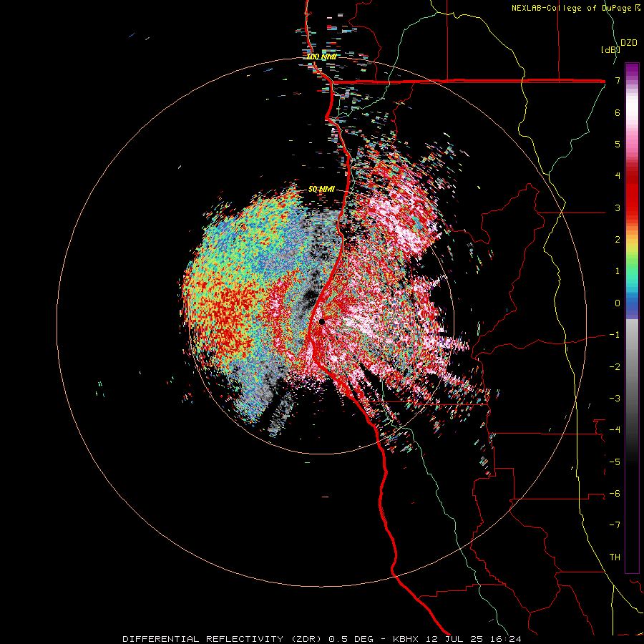The image size is (644, 644).
Task: Click the -2 value on the color scale
Action: [615, 367]
